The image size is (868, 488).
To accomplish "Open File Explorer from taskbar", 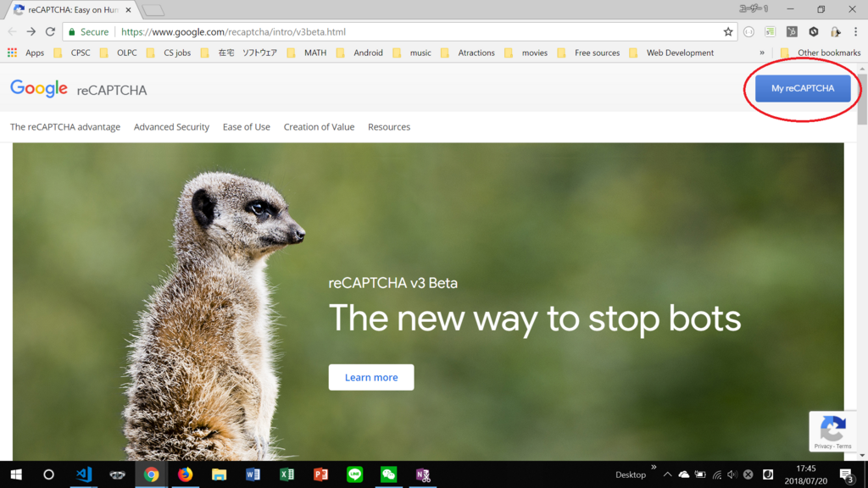I will [219, 474].
